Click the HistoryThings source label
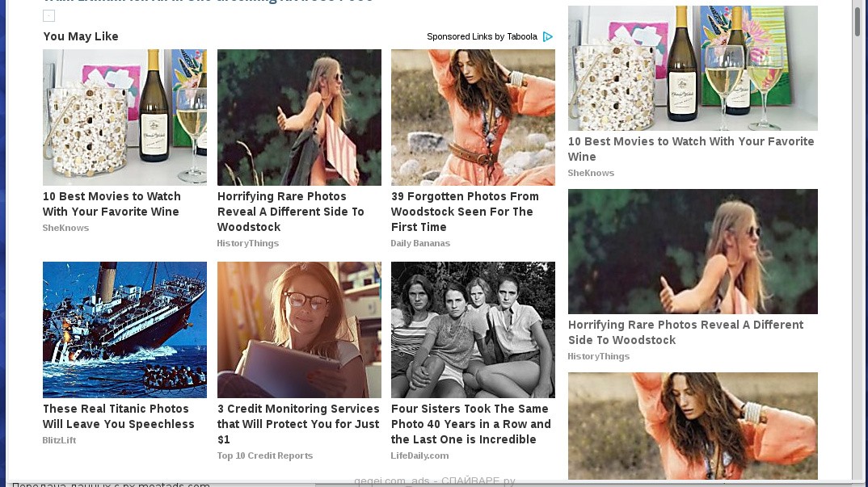Image resolution: width=868 pixels, height=487 pixels. (x=248, y=244)
